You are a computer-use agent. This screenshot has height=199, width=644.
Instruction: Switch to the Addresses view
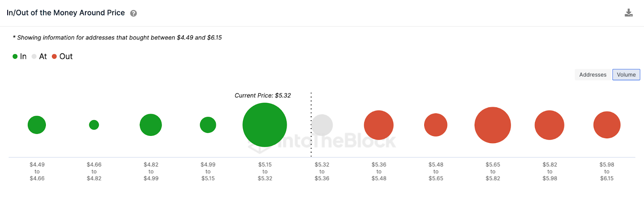click(592, 75)
